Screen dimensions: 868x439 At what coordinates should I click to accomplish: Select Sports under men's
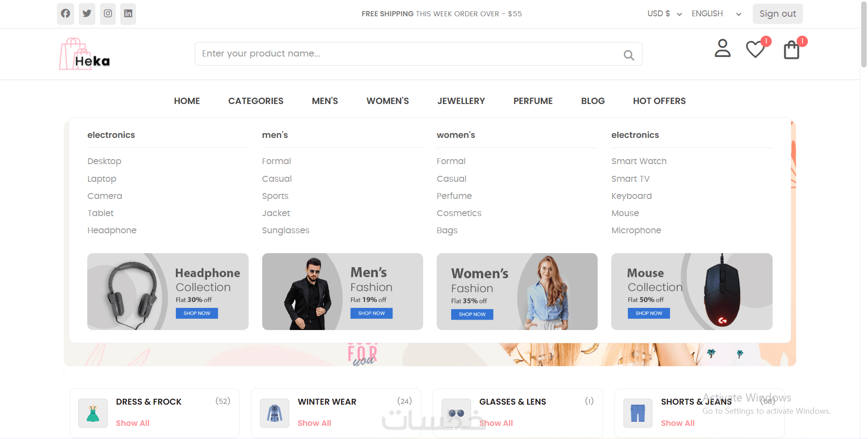[x=275, y=196]
